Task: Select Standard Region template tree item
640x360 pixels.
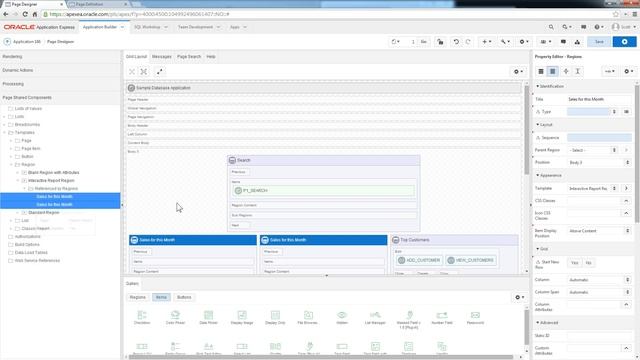Action: pyautogui.click(x=44, y=213)
